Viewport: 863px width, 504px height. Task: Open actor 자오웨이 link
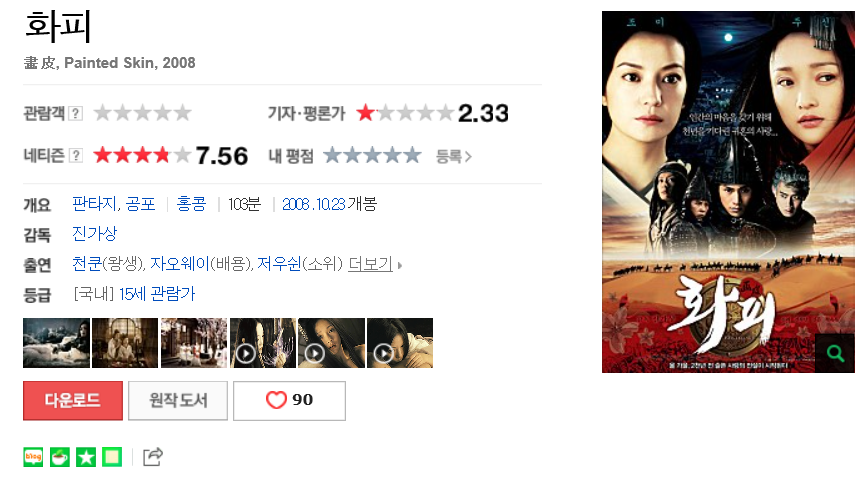point(179,265)
